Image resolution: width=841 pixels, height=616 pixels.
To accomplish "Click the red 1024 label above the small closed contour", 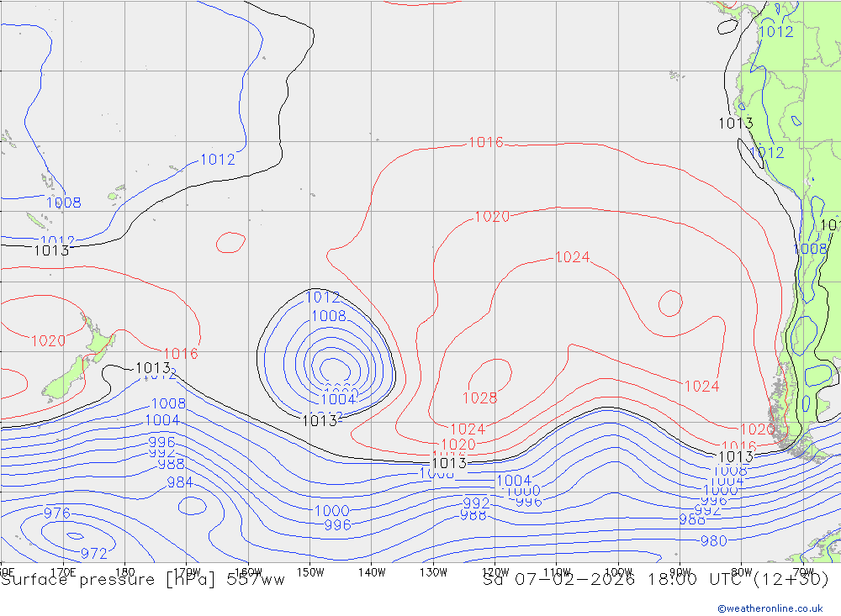I will [x=572, y=257].
